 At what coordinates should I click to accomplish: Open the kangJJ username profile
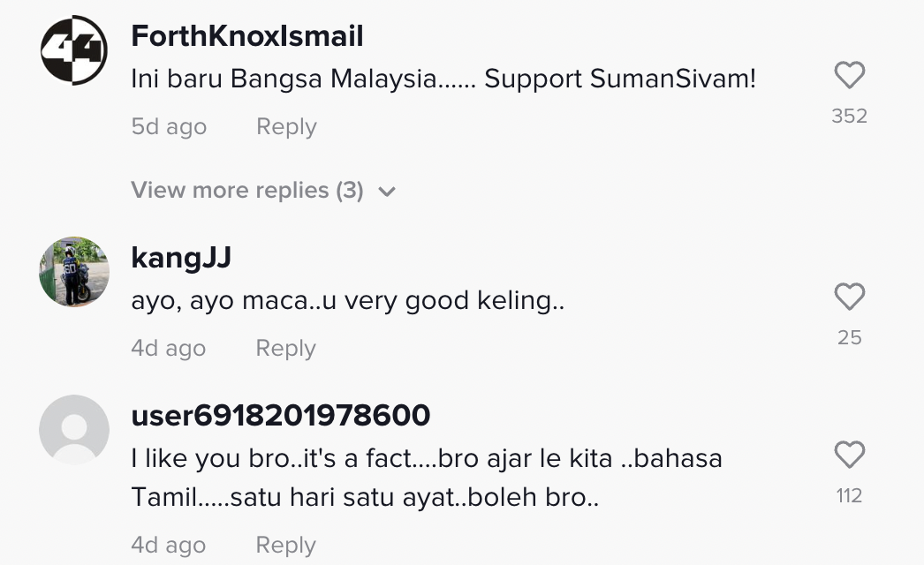[x=181, y=258]
